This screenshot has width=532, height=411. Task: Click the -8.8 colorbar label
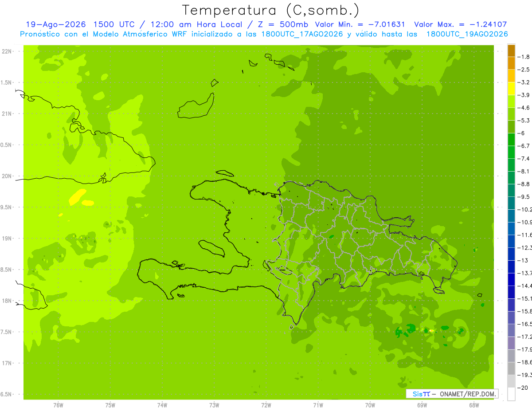click(x=524, y=184)
